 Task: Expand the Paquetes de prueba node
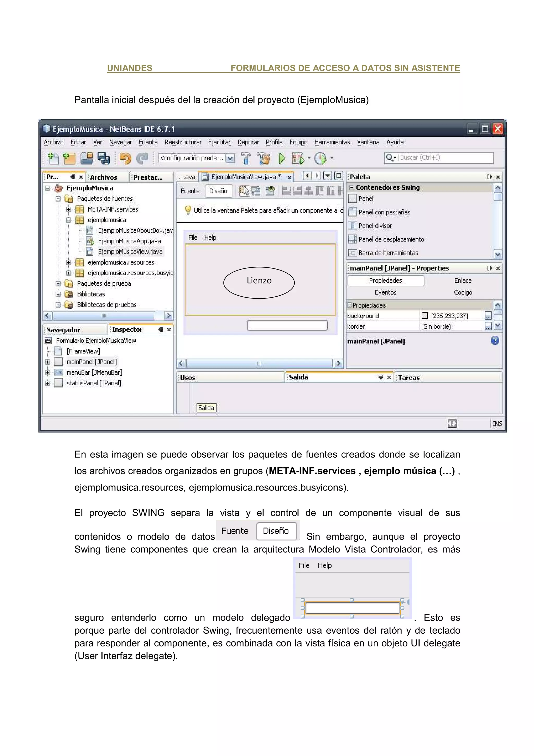[x=58, y=284]
